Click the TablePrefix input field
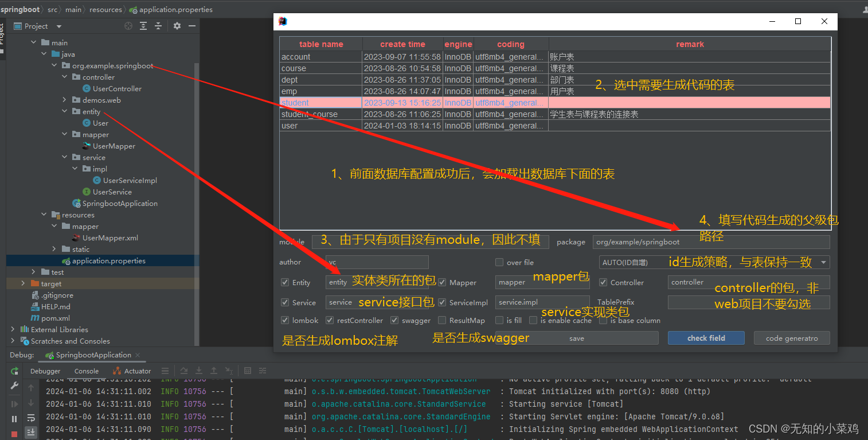Screen dimensions: 868x440 click(749, 302)
